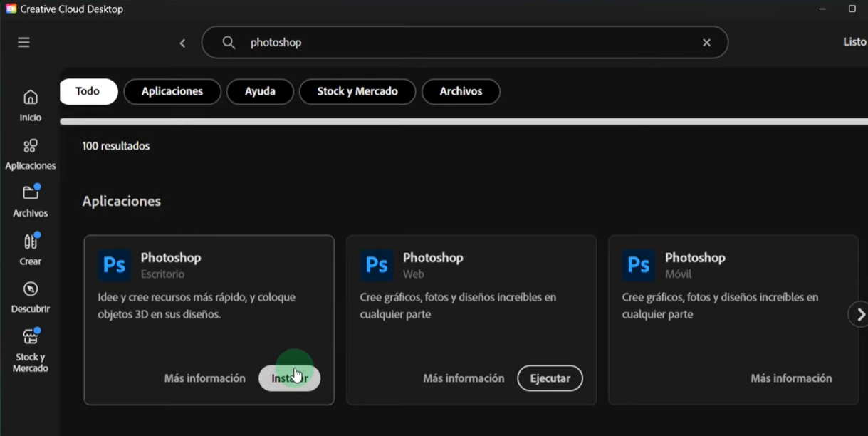Screen dimensions: 868x436
Task: Open Más información for Photoshop Web
Action: (x=463, y=378)
